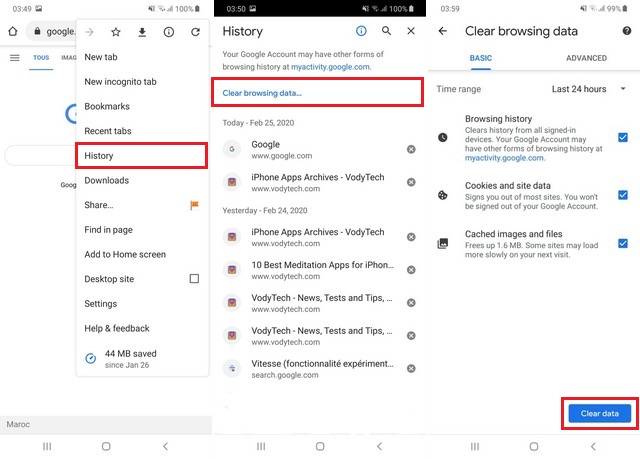Tap the Chrome address bar
This screenshot has height=459, width=640.
click(x=53, y=31)
